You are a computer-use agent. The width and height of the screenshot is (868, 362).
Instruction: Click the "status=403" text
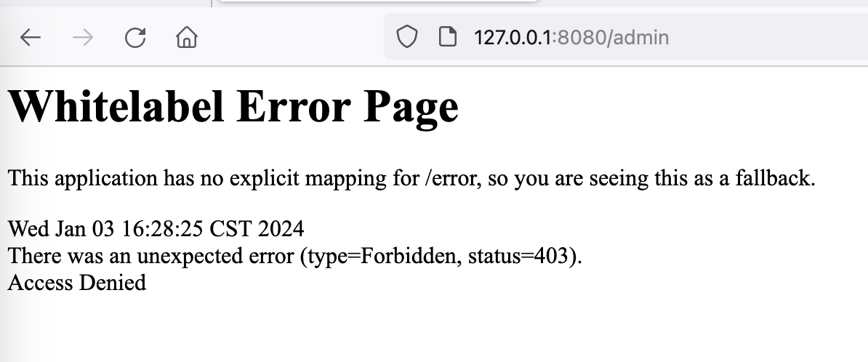pyautogui.click(x=518, y=256)
